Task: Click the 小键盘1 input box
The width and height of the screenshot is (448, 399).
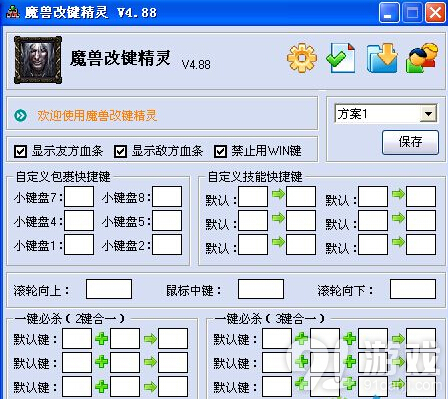Action: 79,245
